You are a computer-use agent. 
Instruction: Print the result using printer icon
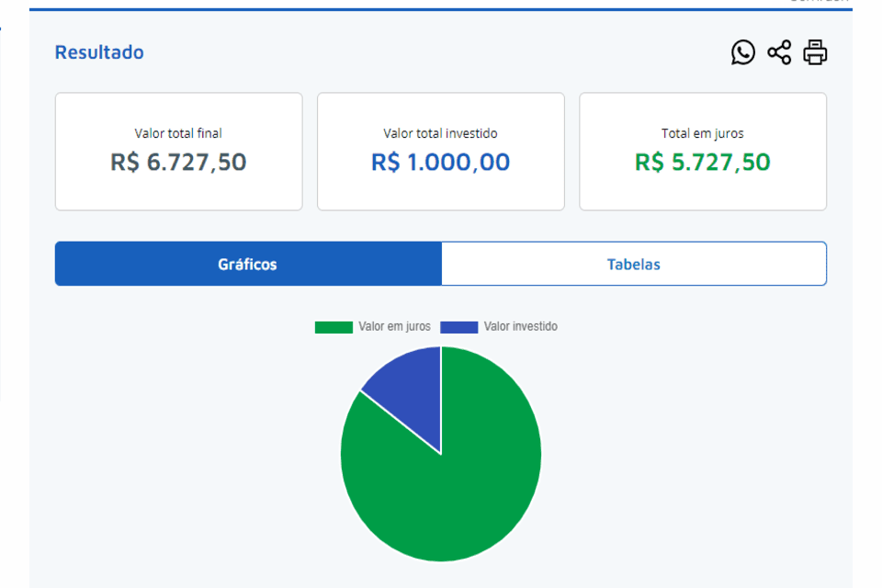pos(815,53)
